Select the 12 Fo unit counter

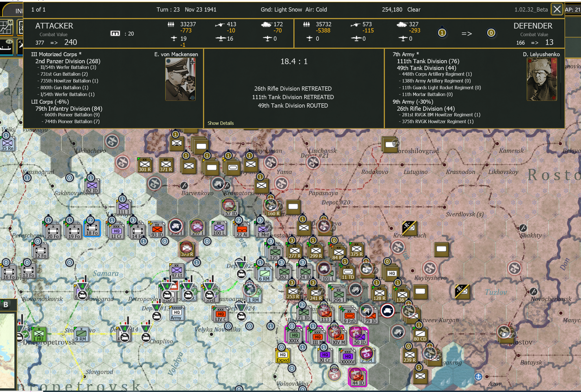[x=40, y=251]
